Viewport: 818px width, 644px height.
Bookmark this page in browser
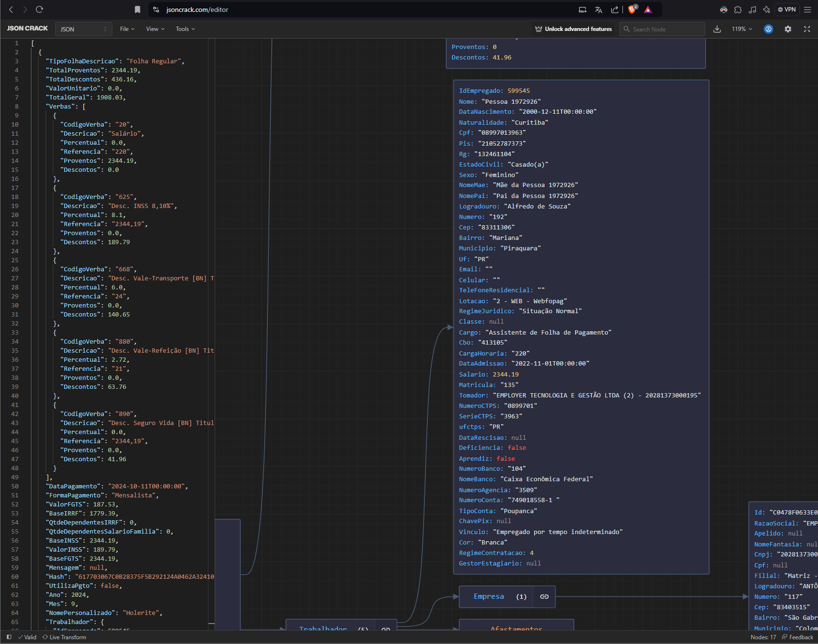click(138, 10)
